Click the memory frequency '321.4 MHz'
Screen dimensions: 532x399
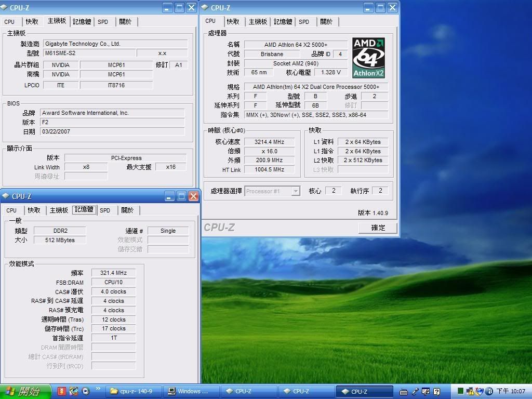tap(114, 273)
